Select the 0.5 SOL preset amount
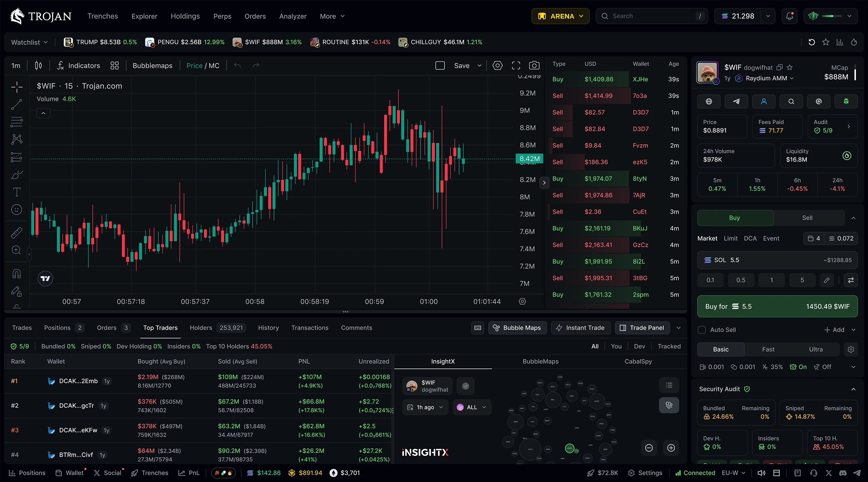 point(741,280)
